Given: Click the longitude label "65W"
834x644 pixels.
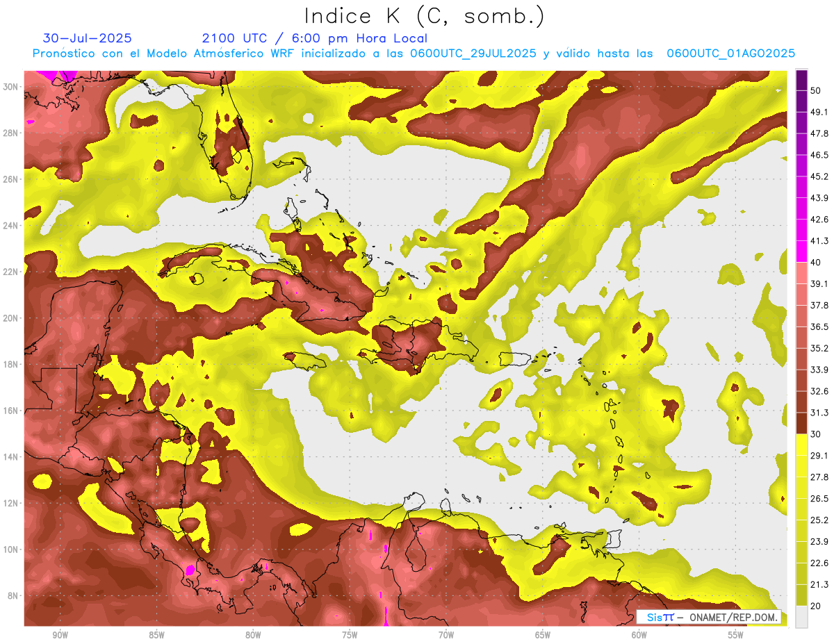Looking at the screenshot, I should tap(543, 636).
